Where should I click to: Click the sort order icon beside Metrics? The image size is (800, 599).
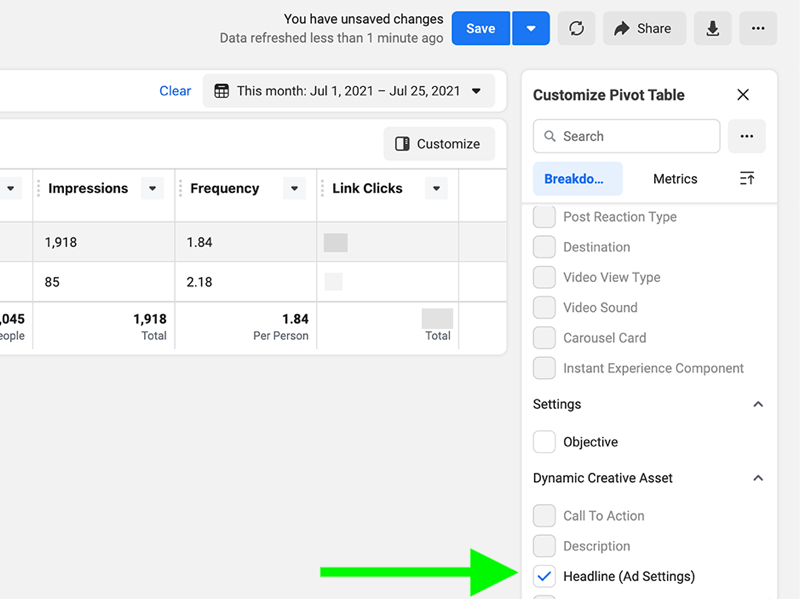747,178
